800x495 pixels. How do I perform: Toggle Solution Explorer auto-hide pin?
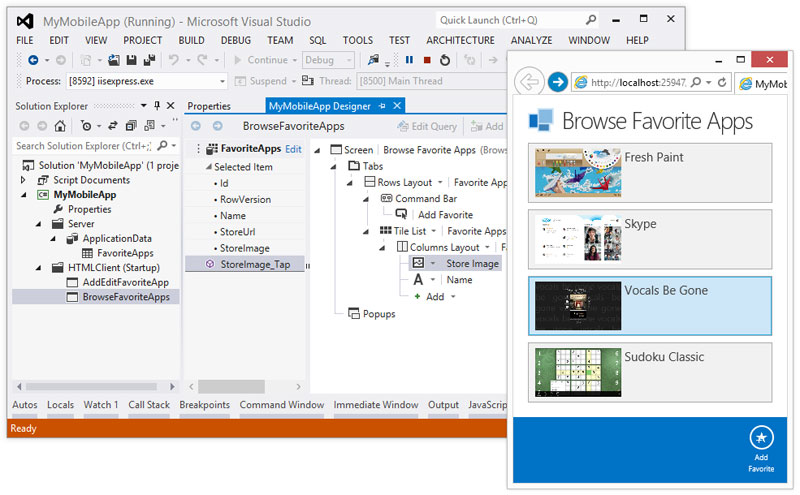tap(157, 106)
